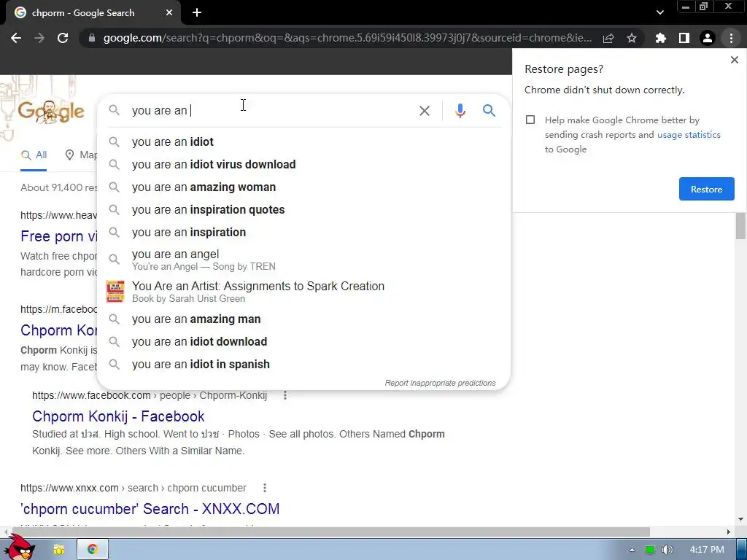
Task: Start voice search with the microphone icon
Action: pyautogui.click(x=460, y=111)
